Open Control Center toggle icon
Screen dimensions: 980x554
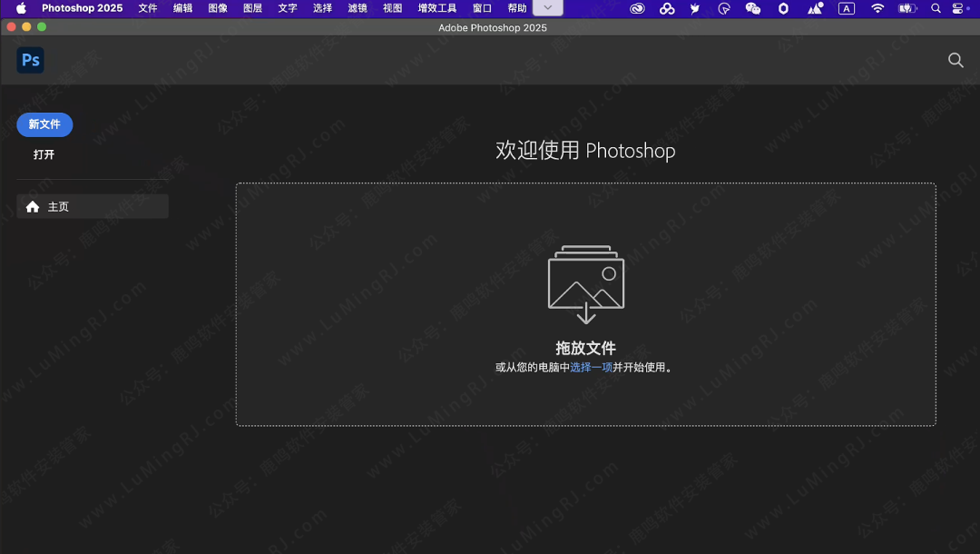coord(957,8)
